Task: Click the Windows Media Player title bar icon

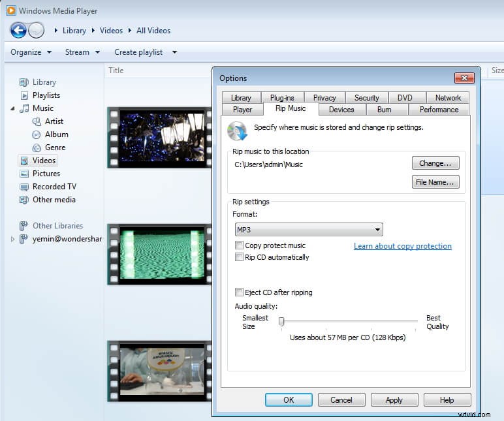Action: coord(11,10)
